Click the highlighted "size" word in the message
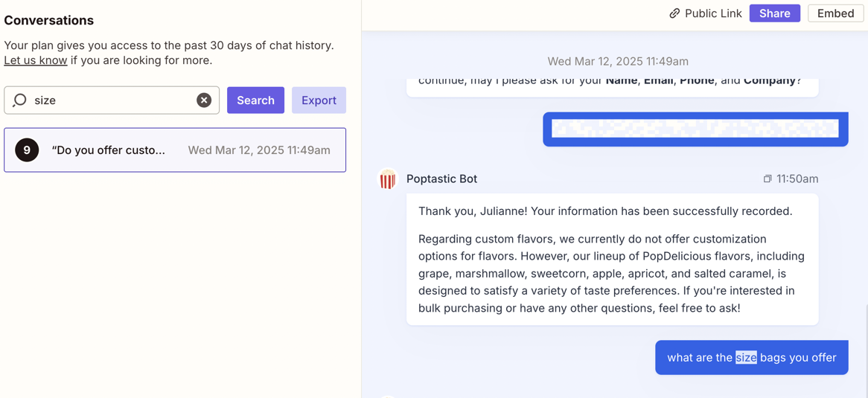This screenshot has height=398, width=868. 746,357
